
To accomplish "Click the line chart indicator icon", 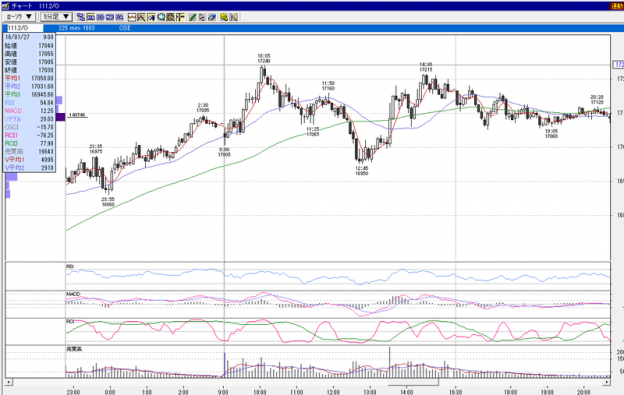I will [132, 17].
